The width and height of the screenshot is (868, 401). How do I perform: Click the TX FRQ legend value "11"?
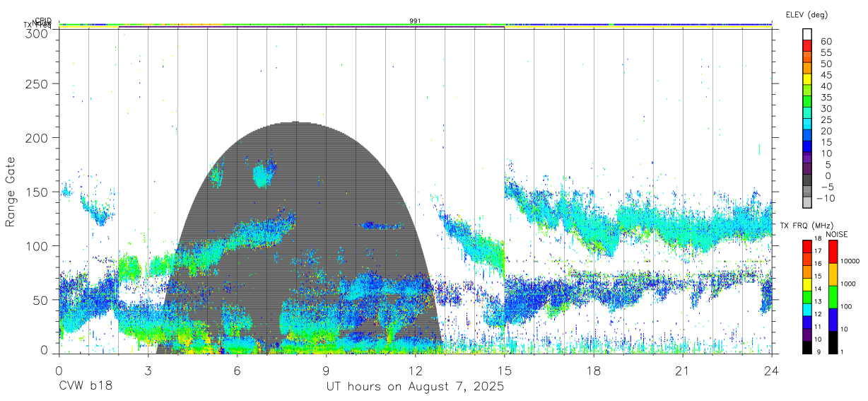pyautogui.click(x=817, y=327)
